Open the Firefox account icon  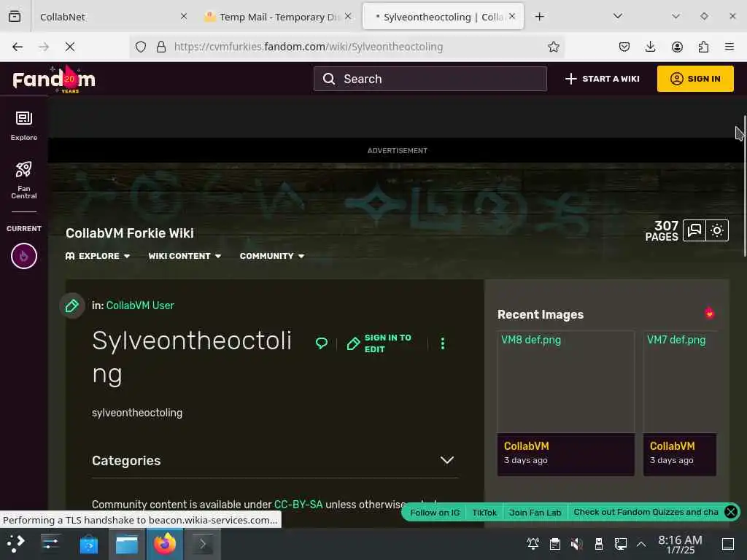tap(677, 47)
